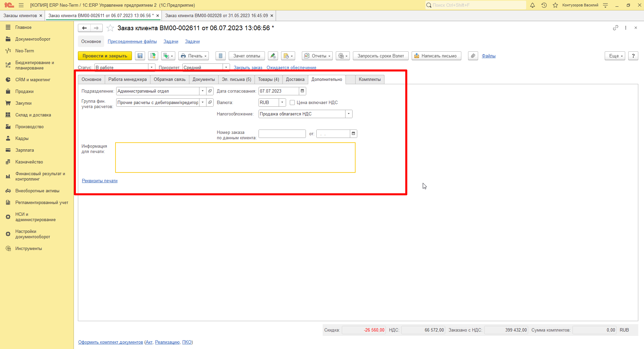This screenshot has width=644, height=349.
Task: Switch to the Доставка tab
Action: pyautogui.click(x=295, y=80)
